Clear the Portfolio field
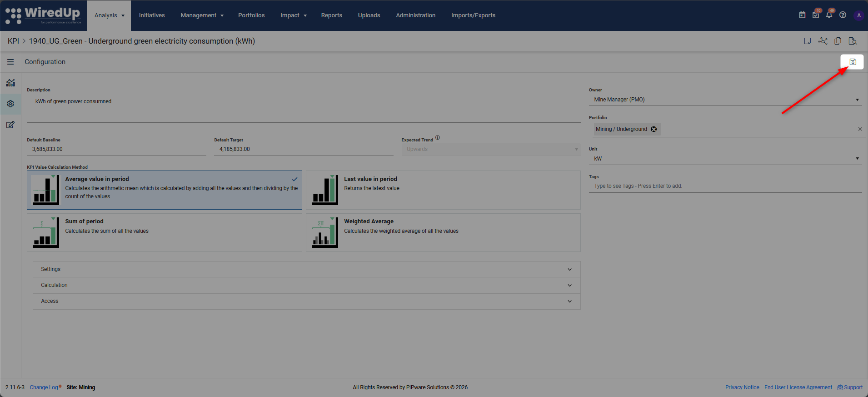 click(860, 129)
